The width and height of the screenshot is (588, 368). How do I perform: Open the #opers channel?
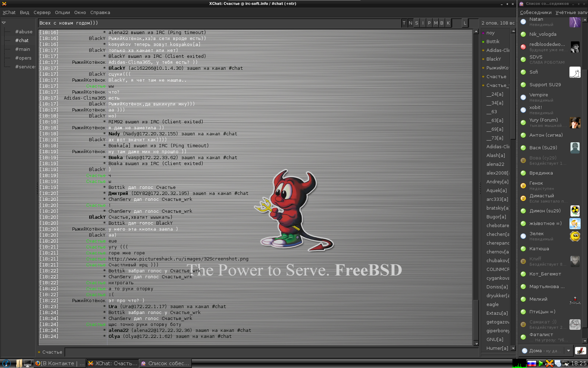(x=23, y=58)
